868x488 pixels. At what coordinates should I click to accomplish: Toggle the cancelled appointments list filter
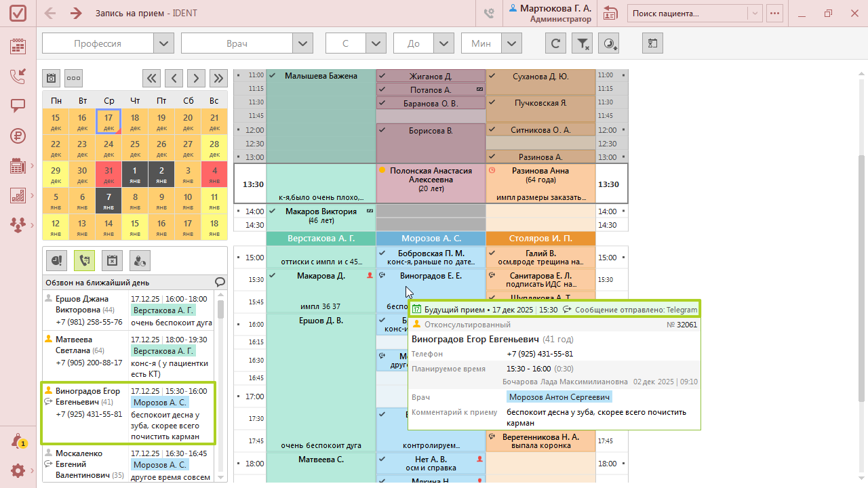click(x=111, y=260)
